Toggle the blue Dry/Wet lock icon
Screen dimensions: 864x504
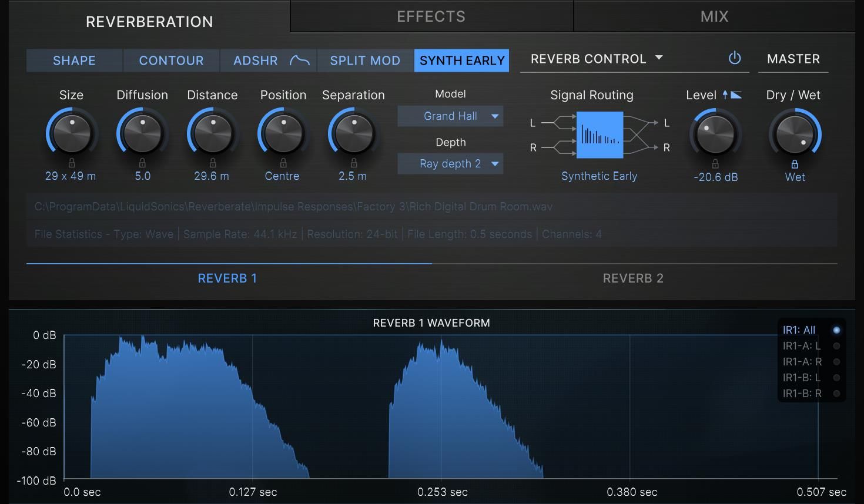(x=795, y=164)
